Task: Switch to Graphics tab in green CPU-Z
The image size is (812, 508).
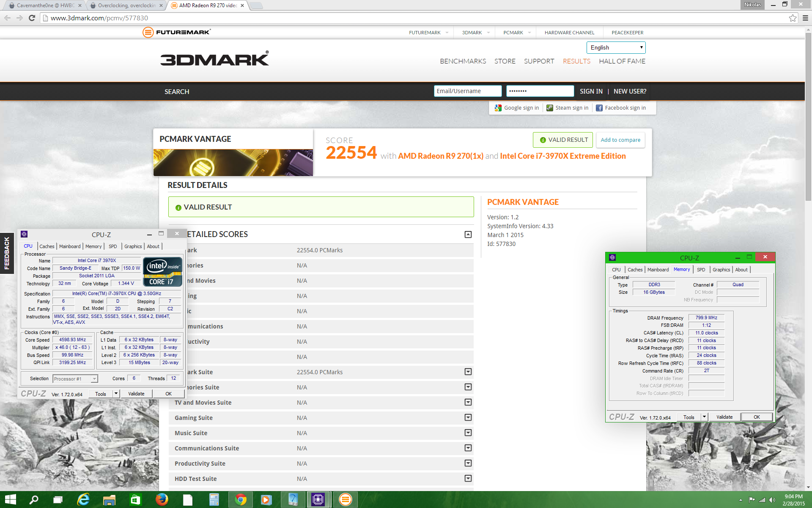Action: 721,270
